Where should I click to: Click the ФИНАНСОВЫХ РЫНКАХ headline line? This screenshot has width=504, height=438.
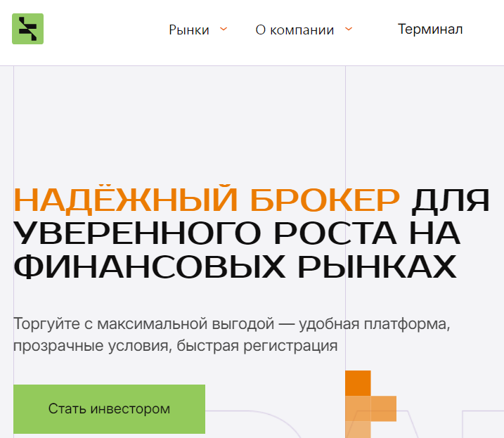click(234, 267)
